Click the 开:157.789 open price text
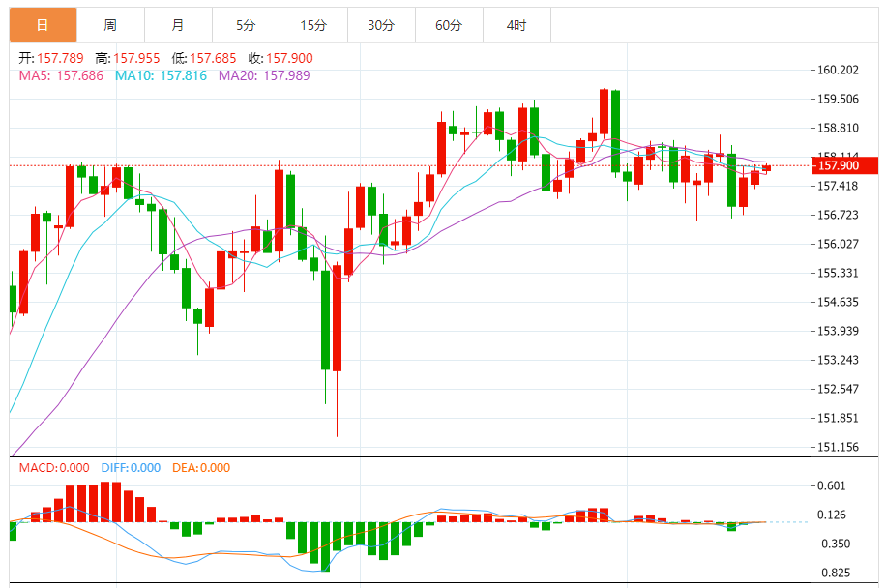Viewport: 885px width, 588px height. click(51, 58)
